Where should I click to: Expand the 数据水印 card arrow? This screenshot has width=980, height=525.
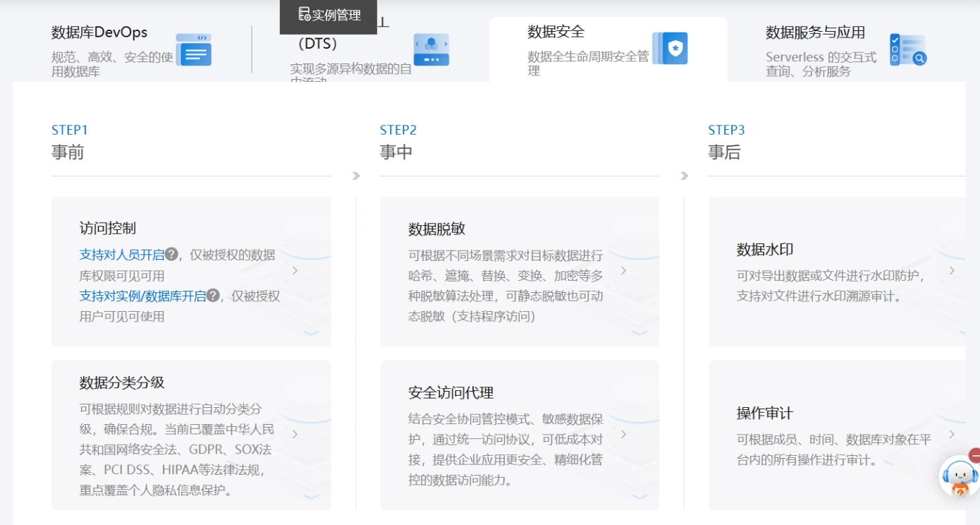952,270
